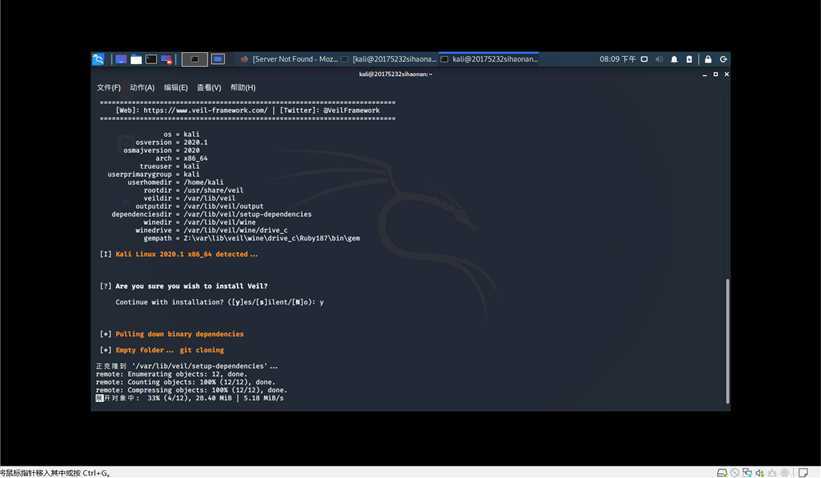The width and height of the screenshot is (821, 478).
Task: Open the notifications bell icon
Action: 674,59
